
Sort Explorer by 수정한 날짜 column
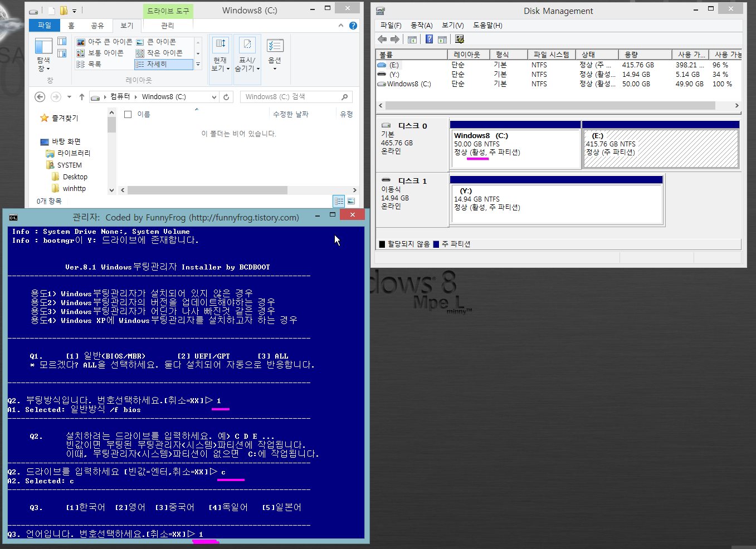290,114
